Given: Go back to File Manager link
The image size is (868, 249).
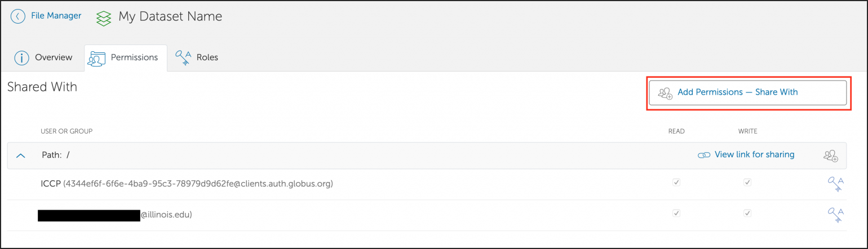Looking at the screenshot, I should 56,16.
